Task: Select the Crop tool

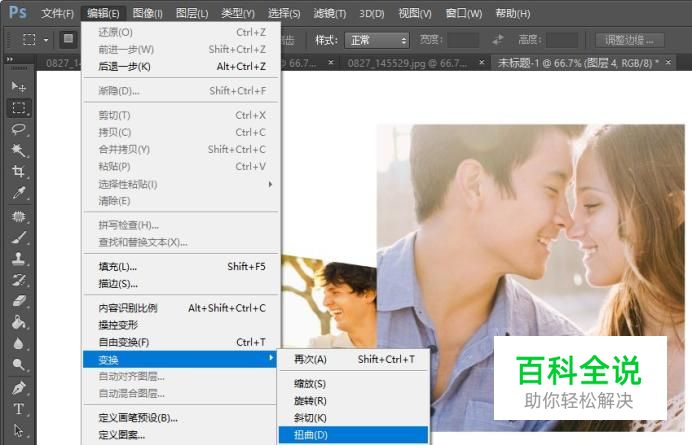Action: coord(19,171)
